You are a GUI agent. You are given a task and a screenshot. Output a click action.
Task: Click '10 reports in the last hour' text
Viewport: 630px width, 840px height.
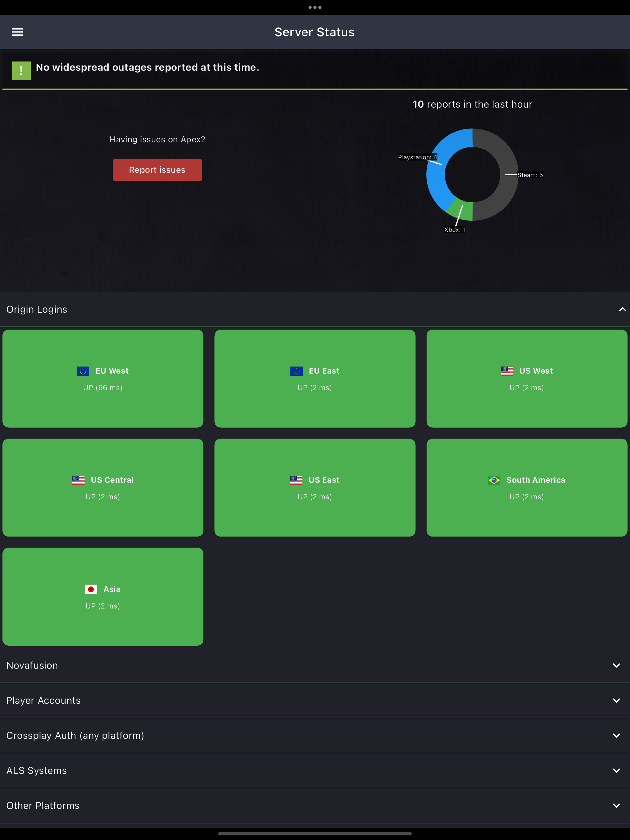click(472, 105)
